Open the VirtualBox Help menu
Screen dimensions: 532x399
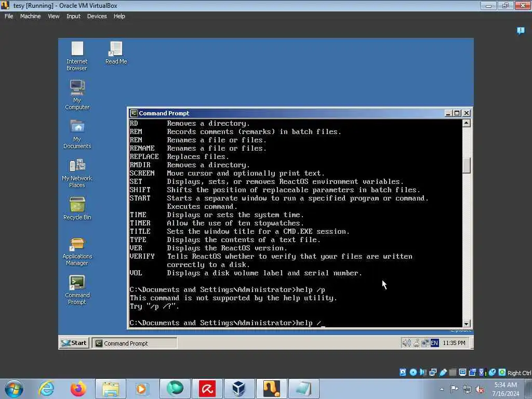[x=119, y=16]
